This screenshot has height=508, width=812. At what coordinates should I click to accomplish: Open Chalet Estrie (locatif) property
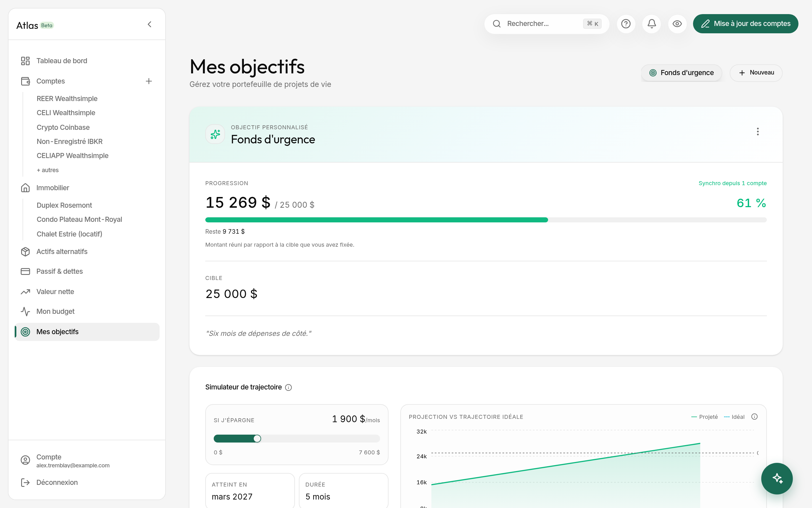tap(69, 234)
